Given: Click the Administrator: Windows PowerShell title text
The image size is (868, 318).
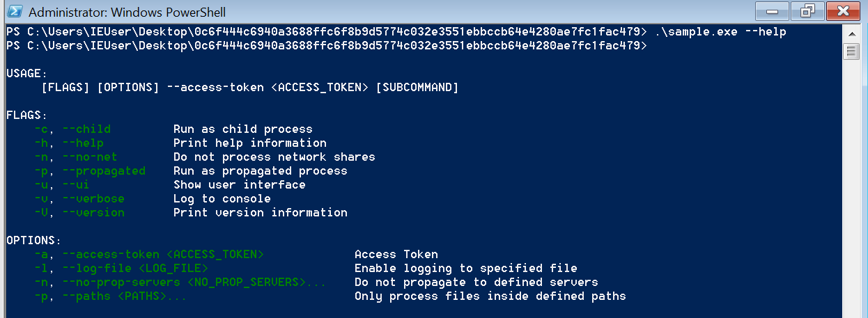Looking at the screenshot, I should [x=127, y=13].
